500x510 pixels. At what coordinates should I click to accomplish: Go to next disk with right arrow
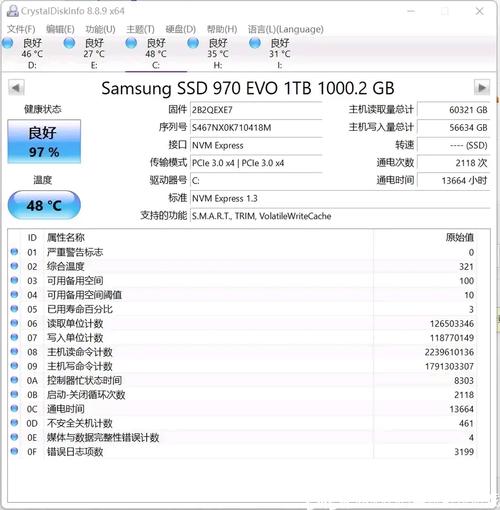tap(482, 88)
